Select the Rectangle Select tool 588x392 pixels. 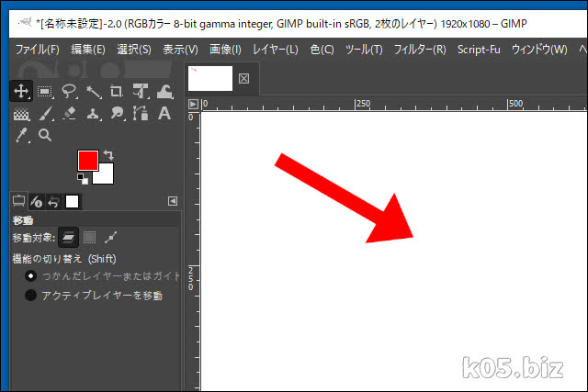pos(45,91)
